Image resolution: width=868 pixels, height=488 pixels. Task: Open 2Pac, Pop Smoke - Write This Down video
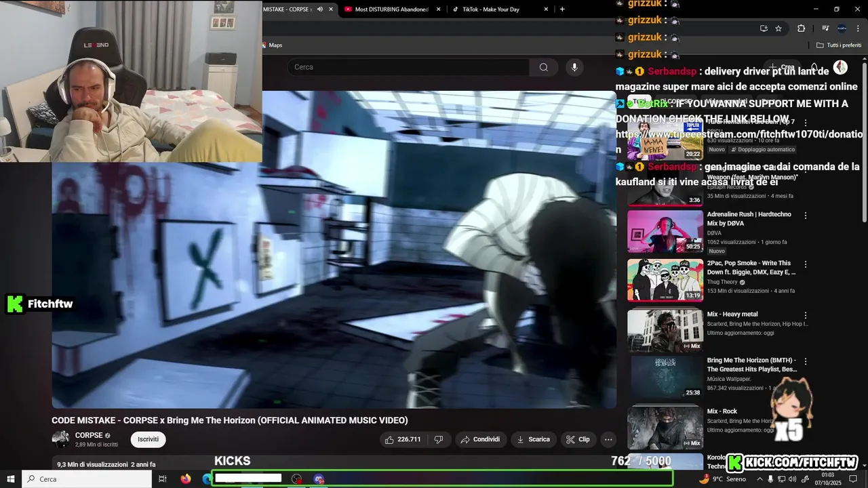[750, 268]
